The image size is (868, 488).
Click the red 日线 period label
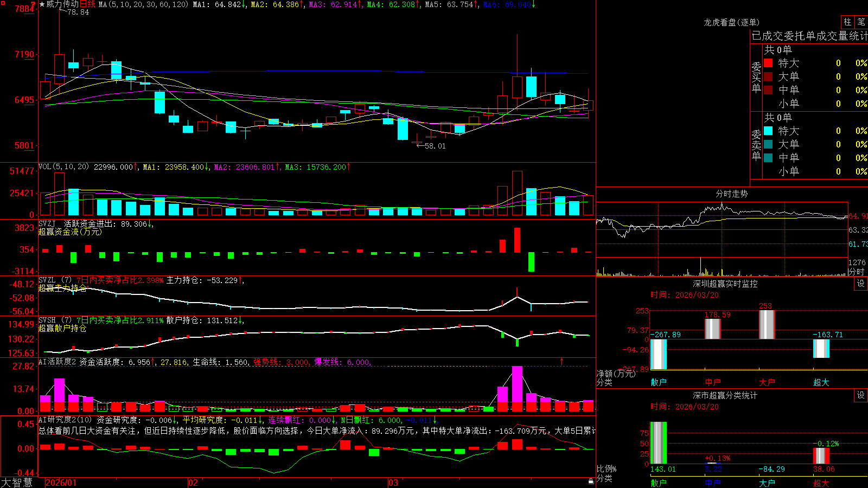[x=88, y=4]
